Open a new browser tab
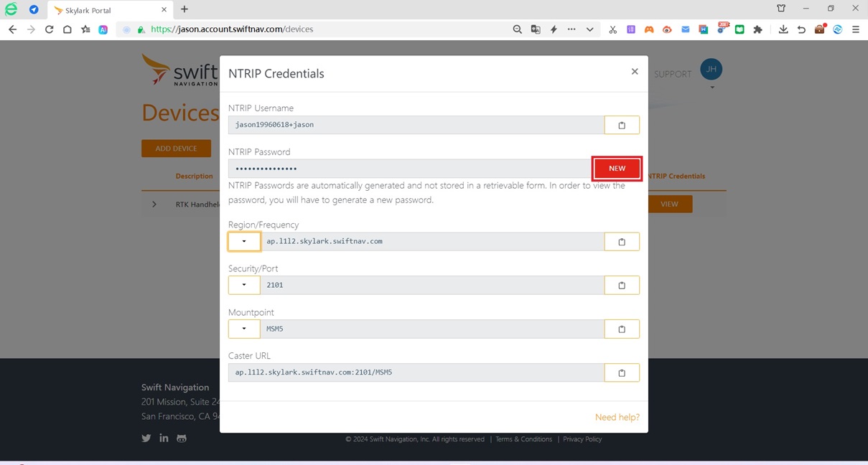Image resolution: width=868 pixels, height=465 pixels. pyautogui.click(x=185, y=9)
